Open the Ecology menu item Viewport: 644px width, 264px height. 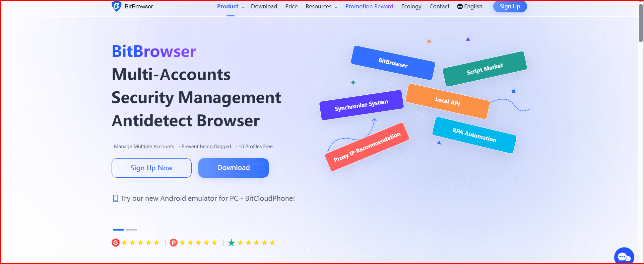pyautogui.click(x=411, y=6)
